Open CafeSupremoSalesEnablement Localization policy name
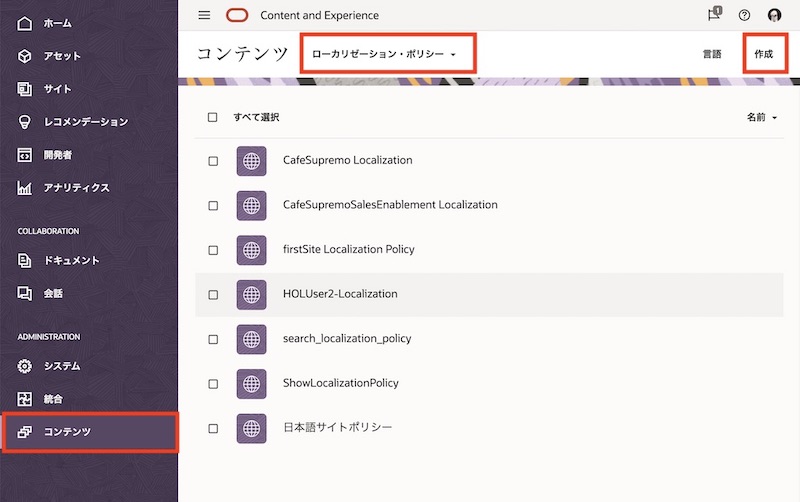 [x=390, y=205]
